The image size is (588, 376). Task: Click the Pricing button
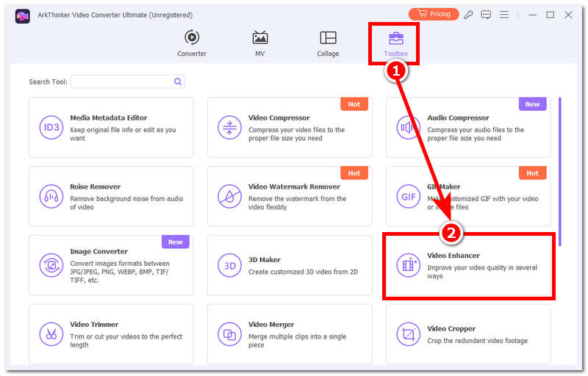tap(434, 14)
